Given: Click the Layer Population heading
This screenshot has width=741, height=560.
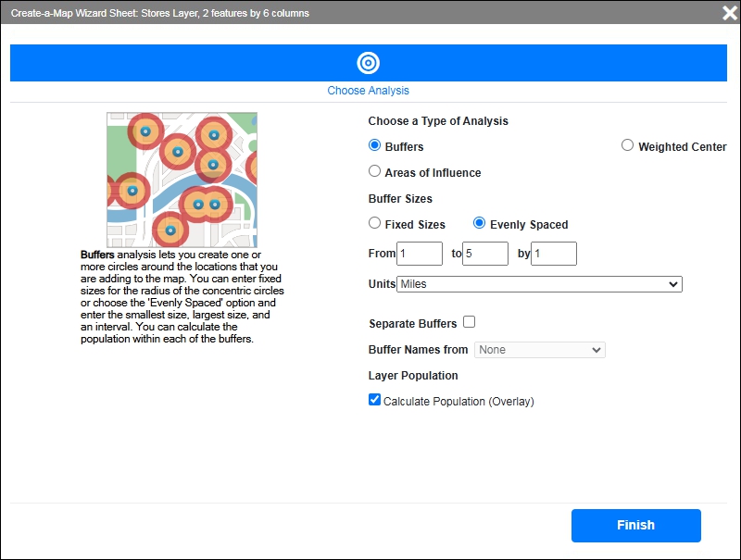Looking at the screenshot, I should coord(413,376).
